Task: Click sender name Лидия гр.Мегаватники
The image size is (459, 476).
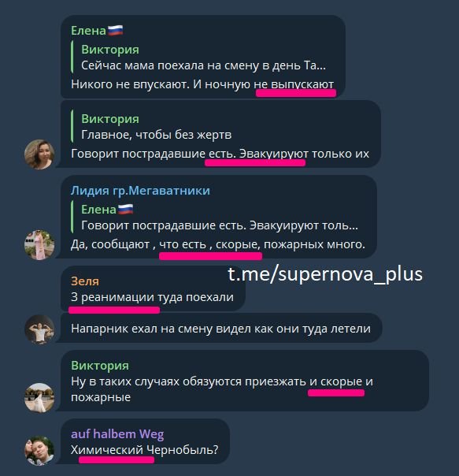Action: pyautogui.click(x=140, y=191)
